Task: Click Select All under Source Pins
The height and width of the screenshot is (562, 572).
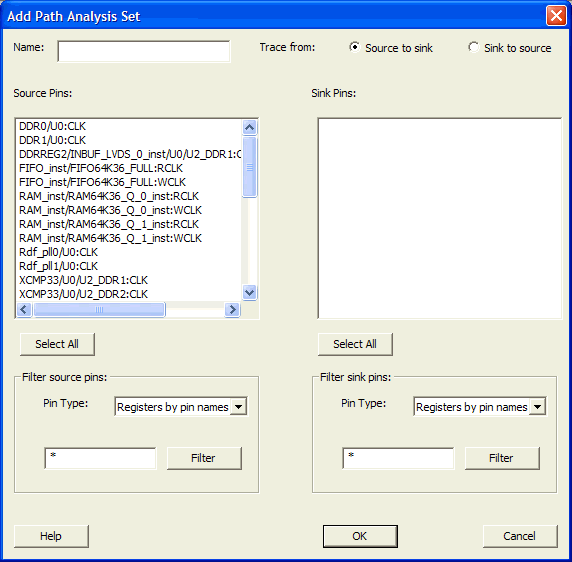Action: (57, 344)
